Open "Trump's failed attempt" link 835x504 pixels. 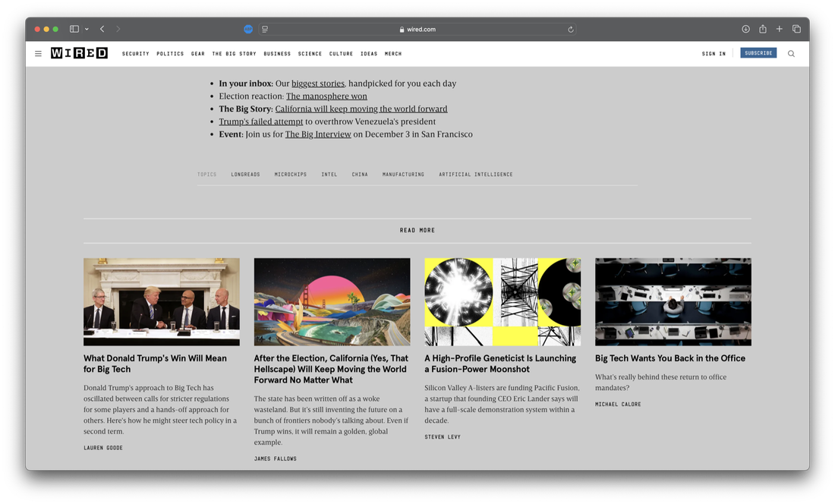261,122
